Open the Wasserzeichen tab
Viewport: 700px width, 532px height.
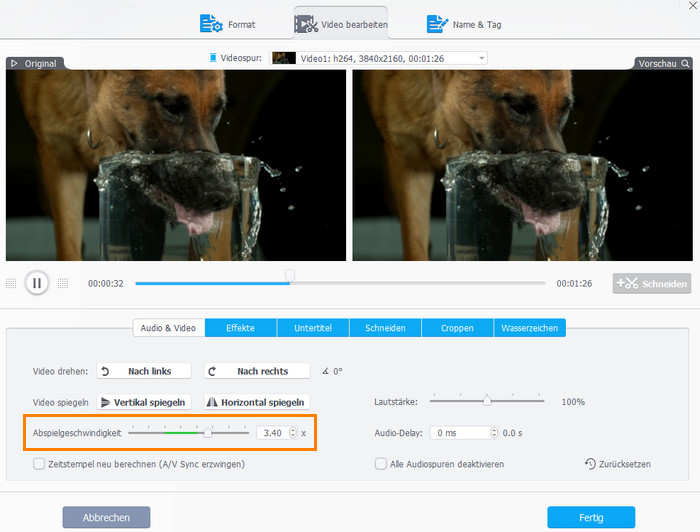tap(530, 328)
